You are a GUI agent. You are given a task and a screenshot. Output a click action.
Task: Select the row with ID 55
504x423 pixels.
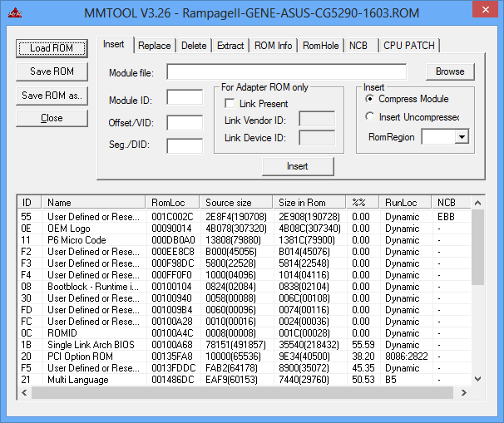[245, 217]
